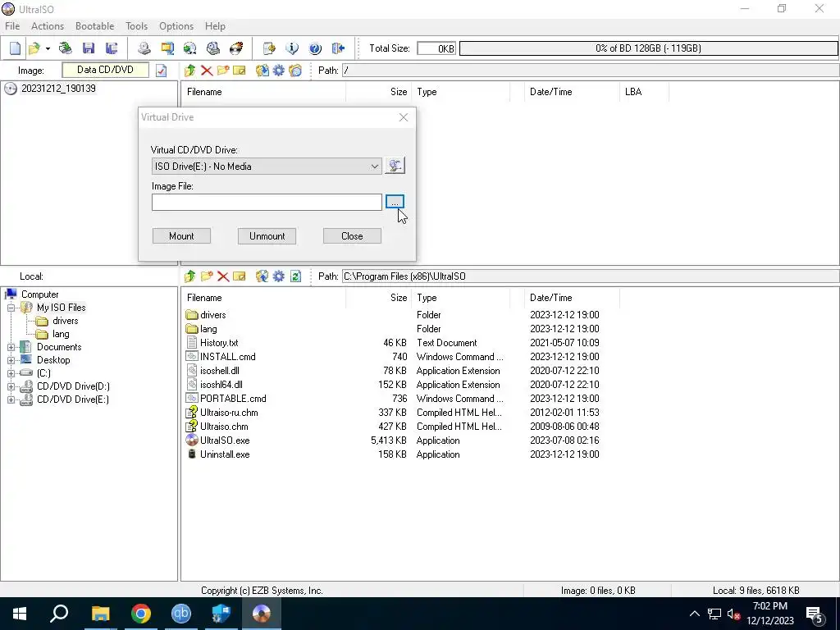The image size is (840, 630).
Task: Open the File menu
Action: 12,26
